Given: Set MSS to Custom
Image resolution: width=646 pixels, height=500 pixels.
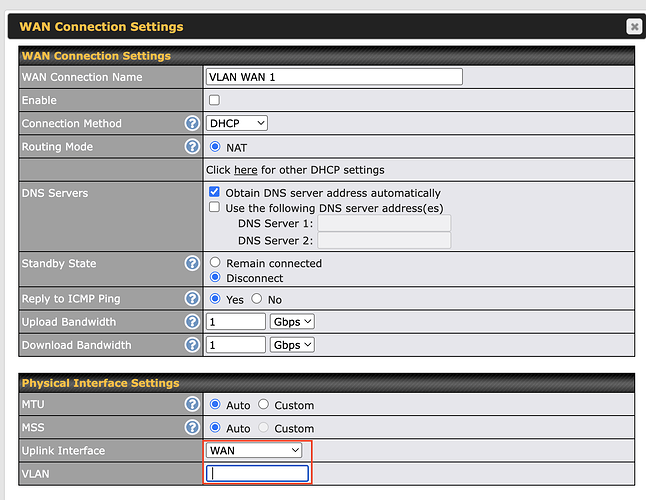Looking at the screenshot, I should click(263, 428).
